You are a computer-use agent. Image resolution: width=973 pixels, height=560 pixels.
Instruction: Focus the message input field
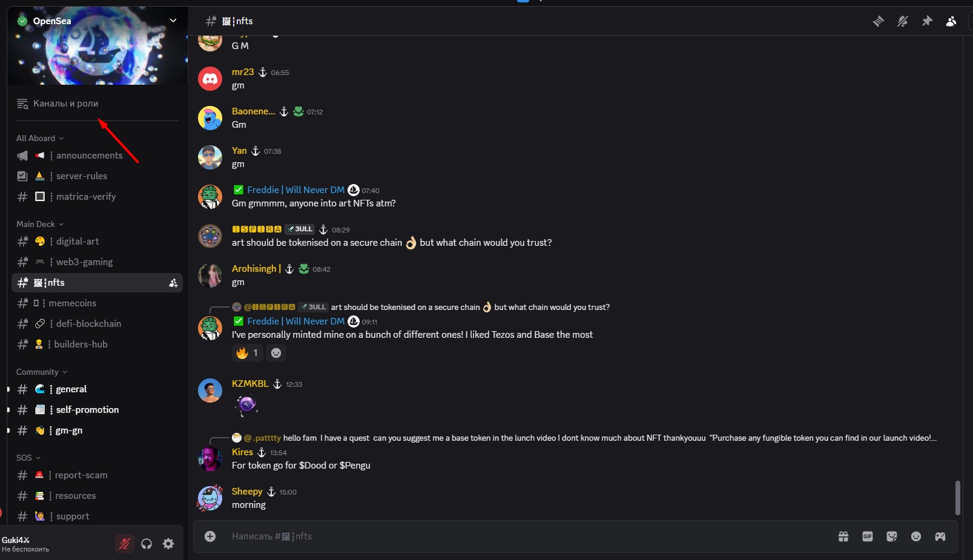515,536
